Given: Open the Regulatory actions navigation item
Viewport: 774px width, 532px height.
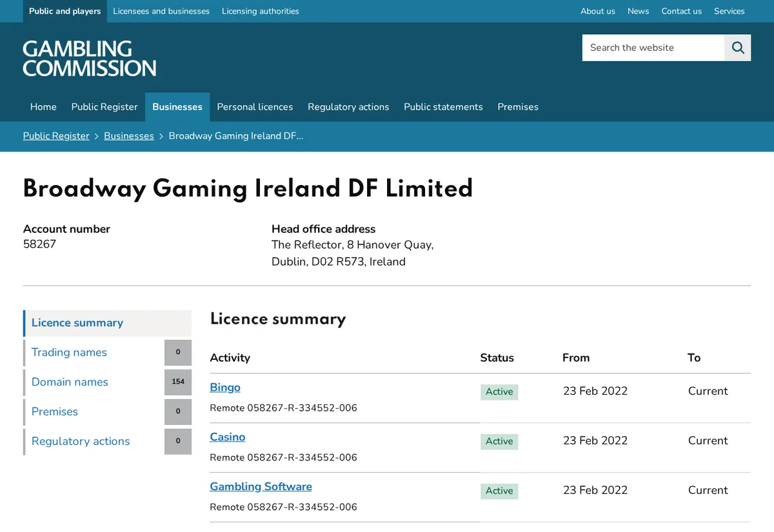Looking at the screenshot, I should 348,107.
